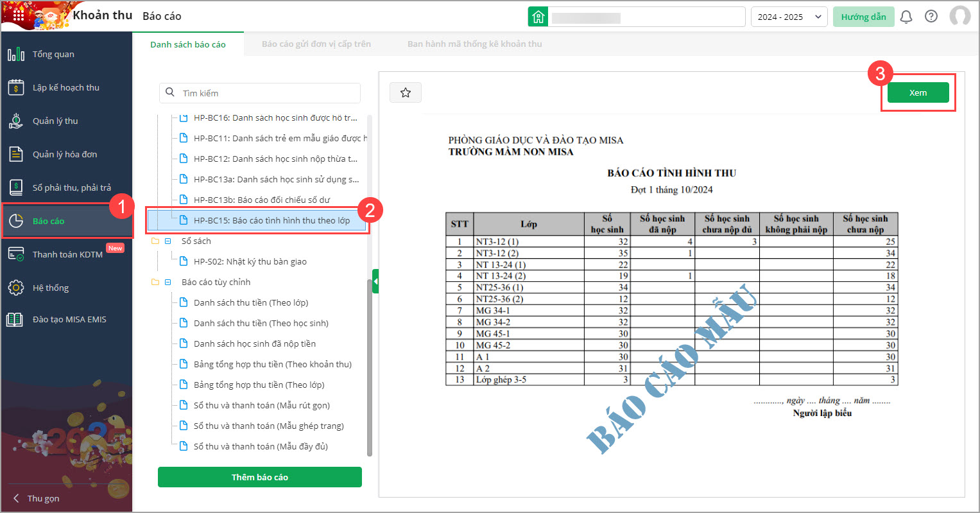Select Bảng tổng hợp thu tiền (Theo lớp)
Viewport: 980px width, 513px height.
(x=259, y=385)
